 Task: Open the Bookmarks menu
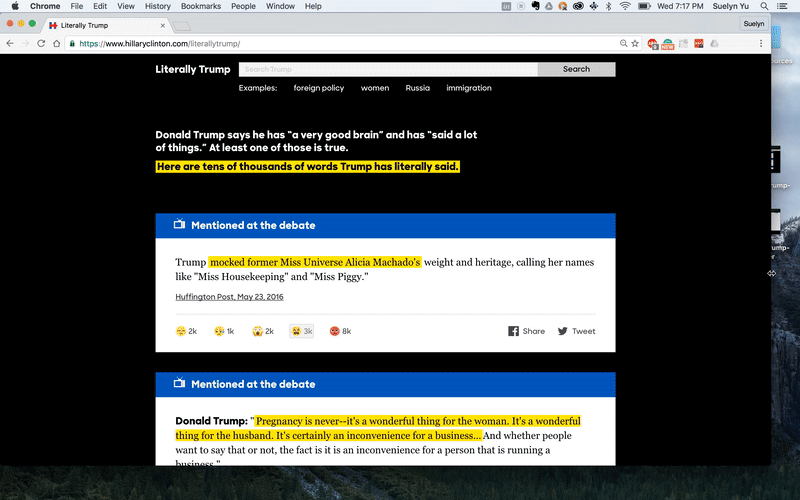201,6
